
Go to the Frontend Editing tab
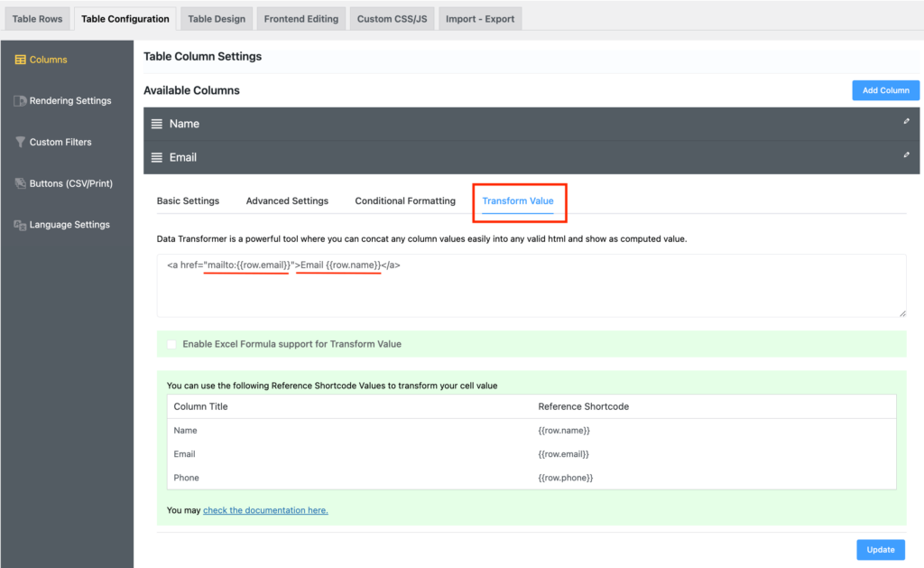pos(301,19)
